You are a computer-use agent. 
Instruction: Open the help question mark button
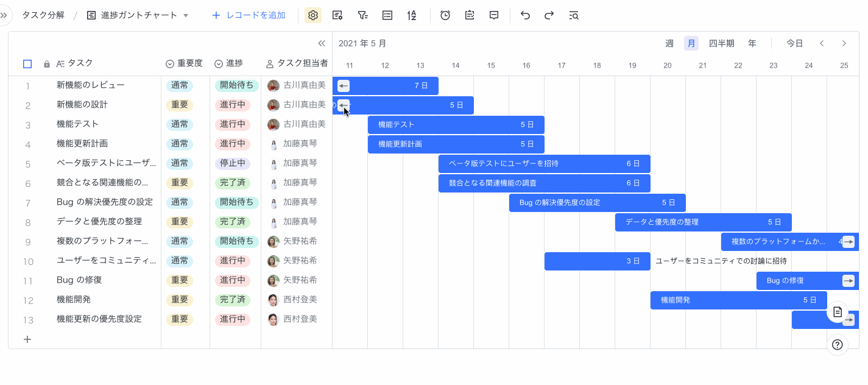pos(838,345)
